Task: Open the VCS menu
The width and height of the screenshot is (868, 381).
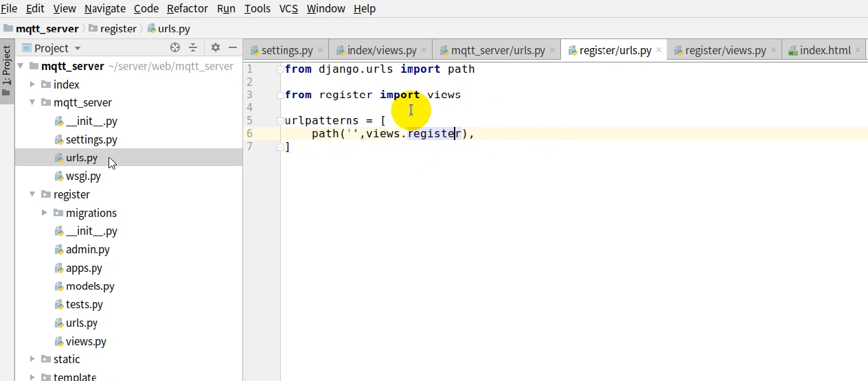Action: [288, 8]
